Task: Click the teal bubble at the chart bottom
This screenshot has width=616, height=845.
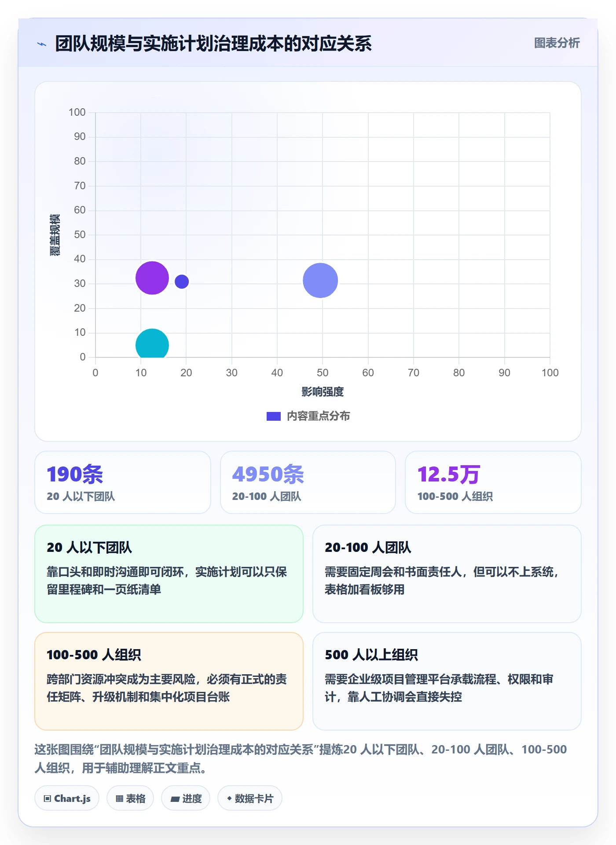Action: (152, 344)
